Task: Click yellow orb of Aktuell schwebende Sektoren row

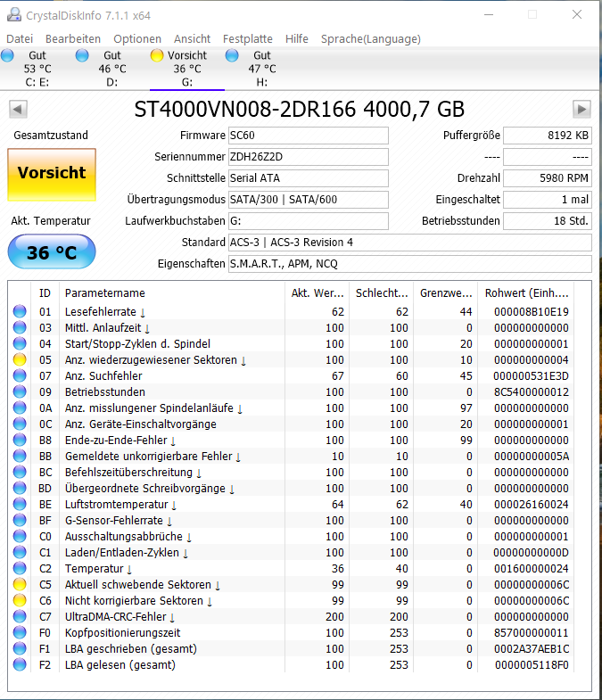Action: click(20, 584)
